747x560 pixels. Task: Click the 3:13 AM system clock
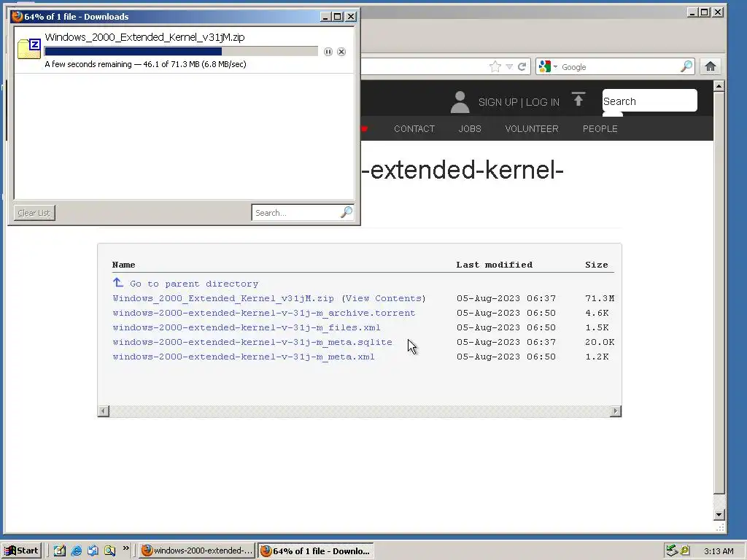pos(719,551)
